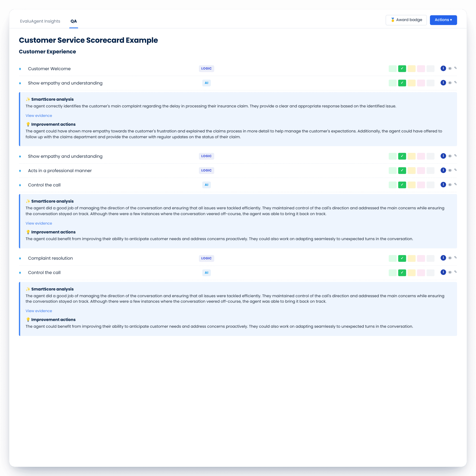Open View evidence under insurance claim analysis

(39, 115)
